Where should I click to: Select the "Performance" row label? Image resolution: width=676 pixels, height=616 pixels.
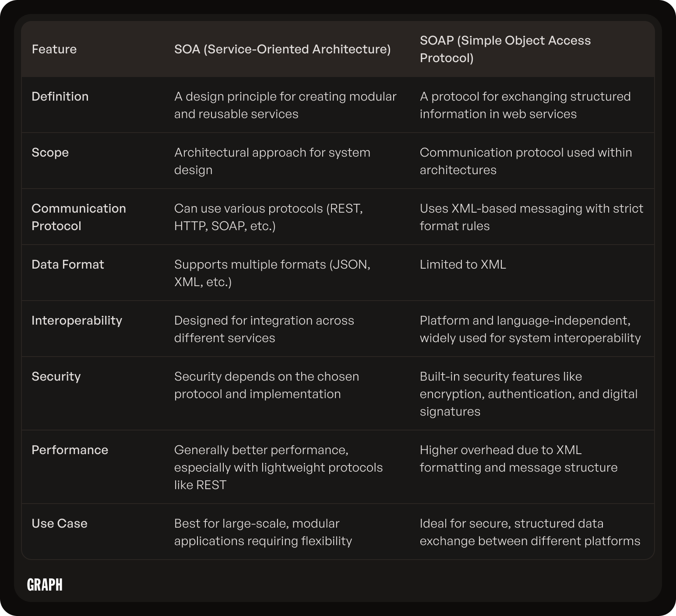[x=70, y=450]
